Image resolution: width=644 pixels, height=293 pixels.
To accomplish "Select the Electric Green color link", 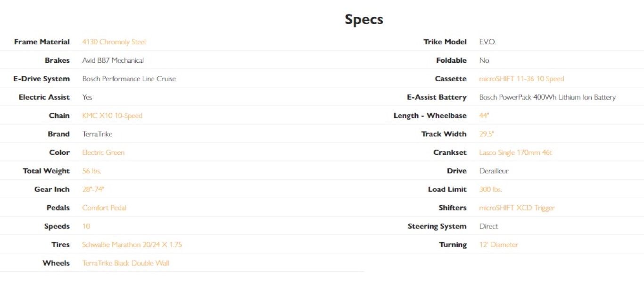I will click(103, 152).
